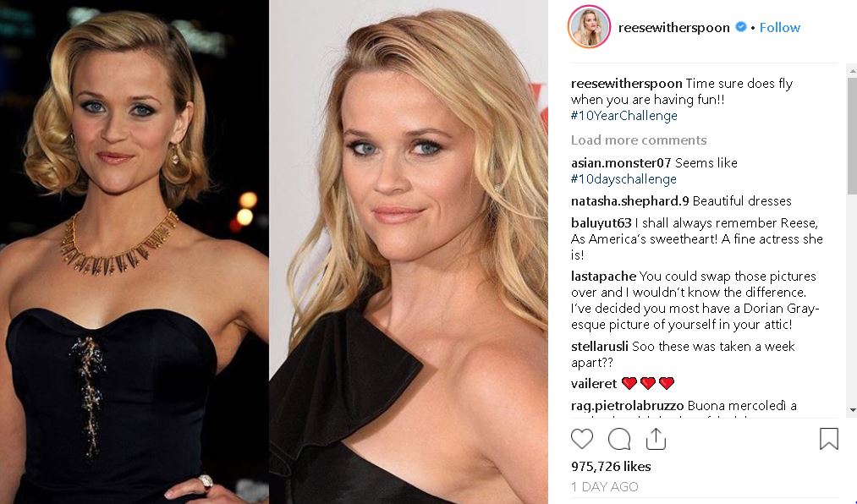This screenshot has height=504, width=857.
Task: Load more comments
Action: (x=639, y=140)
